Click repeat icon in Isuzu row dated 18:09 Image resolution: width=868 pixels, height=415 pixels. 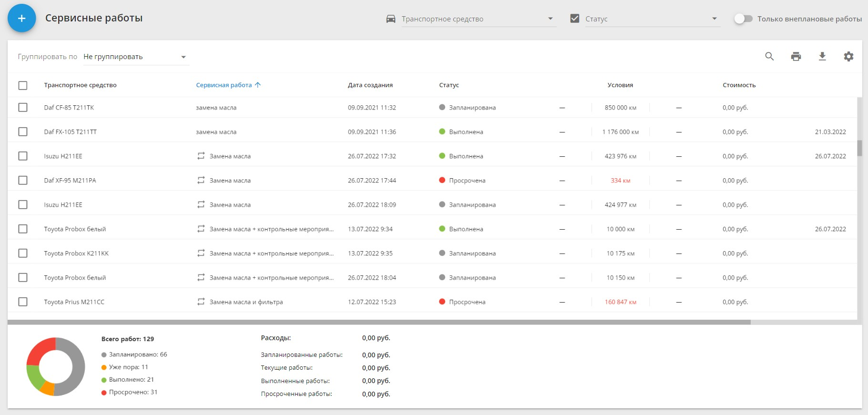click(201, 204)
